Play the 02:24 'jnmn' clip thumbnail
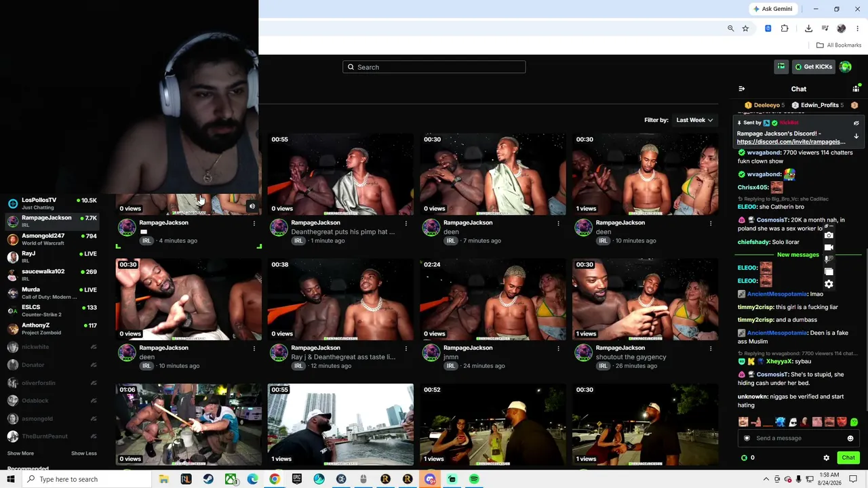This screenshot has width=868, height=488. pos(493,300)
